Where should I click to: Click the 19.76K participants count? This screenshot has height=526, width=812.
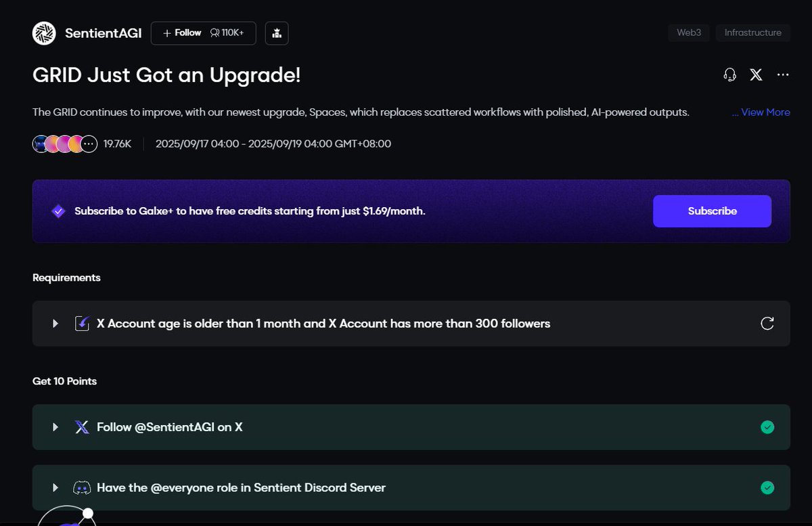(117, 144)
